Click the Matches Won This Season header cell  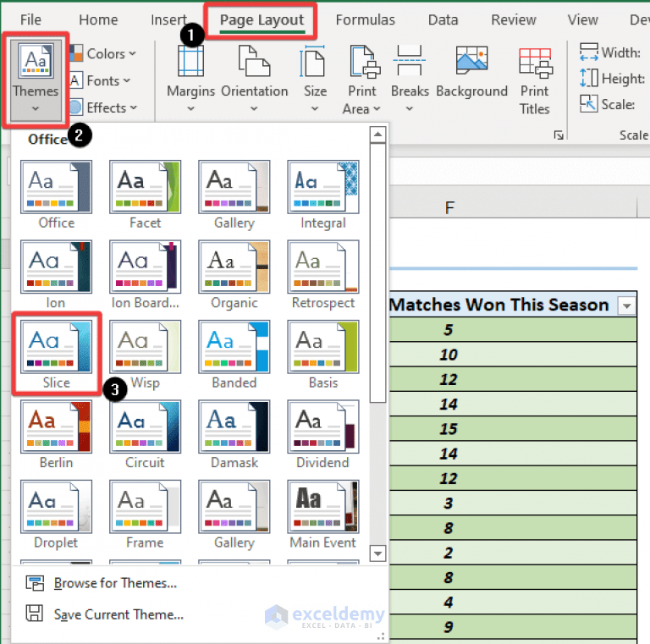[x=513, y=305]
